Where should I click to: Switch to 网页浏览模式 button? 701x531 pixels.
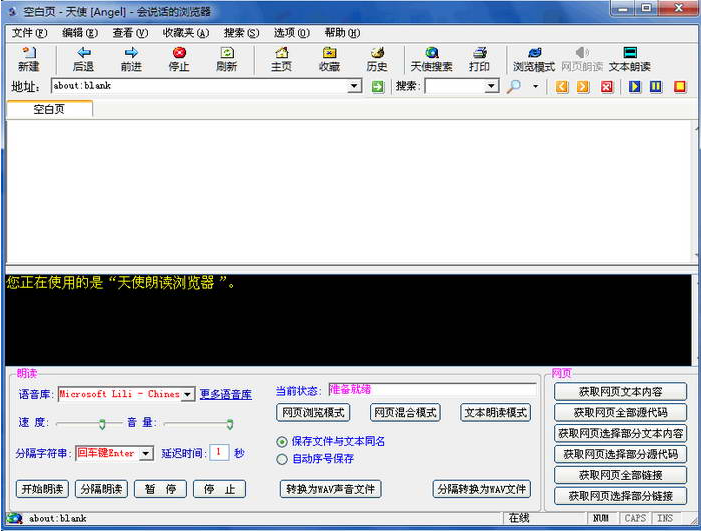(x=313, y=413)
